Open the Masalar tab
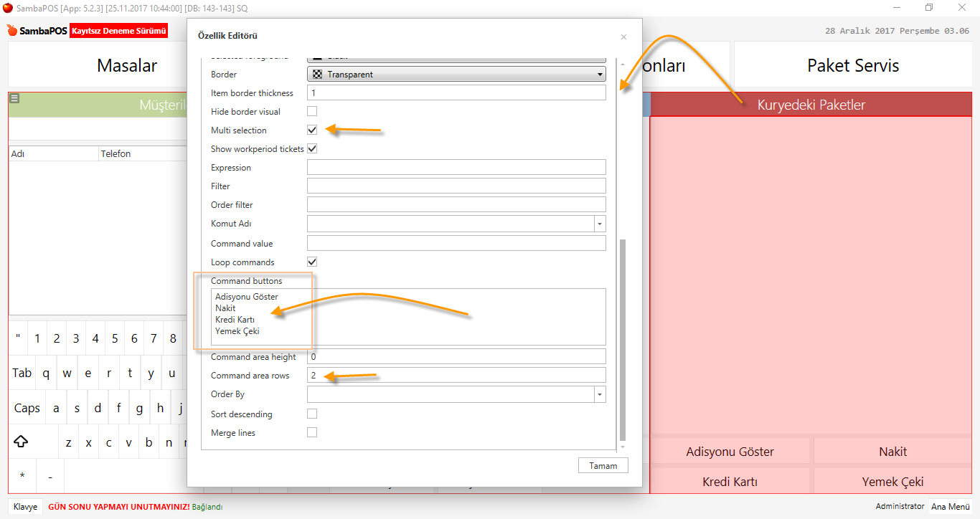The image size is (980, 519). coord(127,66)
